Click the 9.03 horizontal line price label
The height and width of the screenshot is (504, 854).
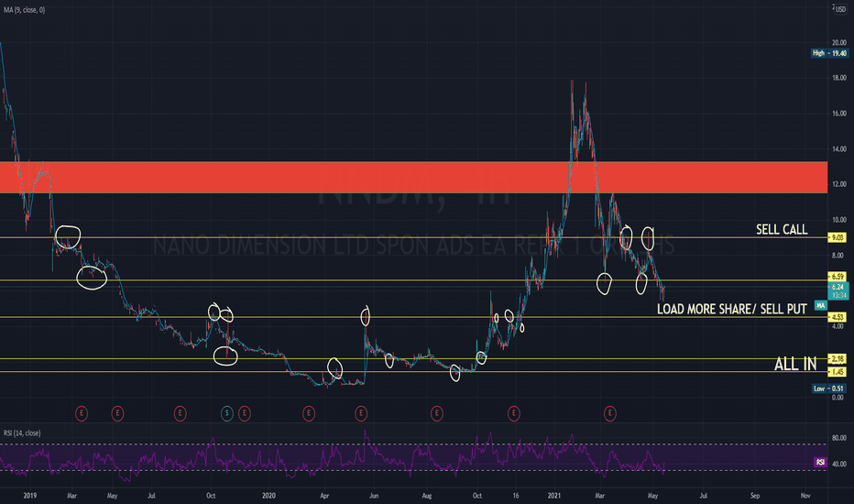tap(838, 237)
